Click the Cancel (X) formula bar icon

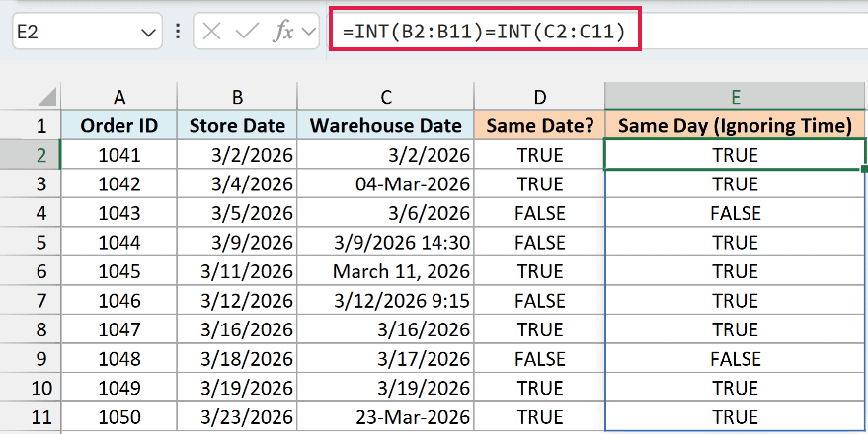tap(212, 33)
